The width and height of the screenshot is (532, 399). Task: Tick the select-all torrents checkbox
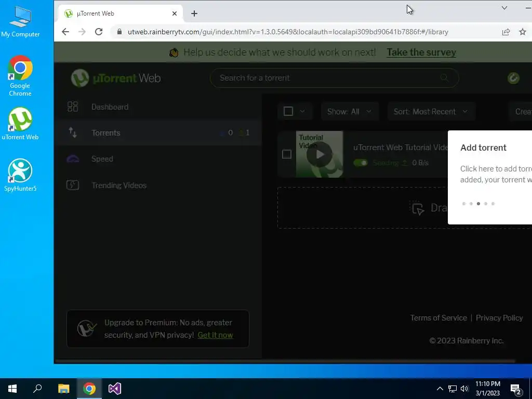(x=288, y=111)
